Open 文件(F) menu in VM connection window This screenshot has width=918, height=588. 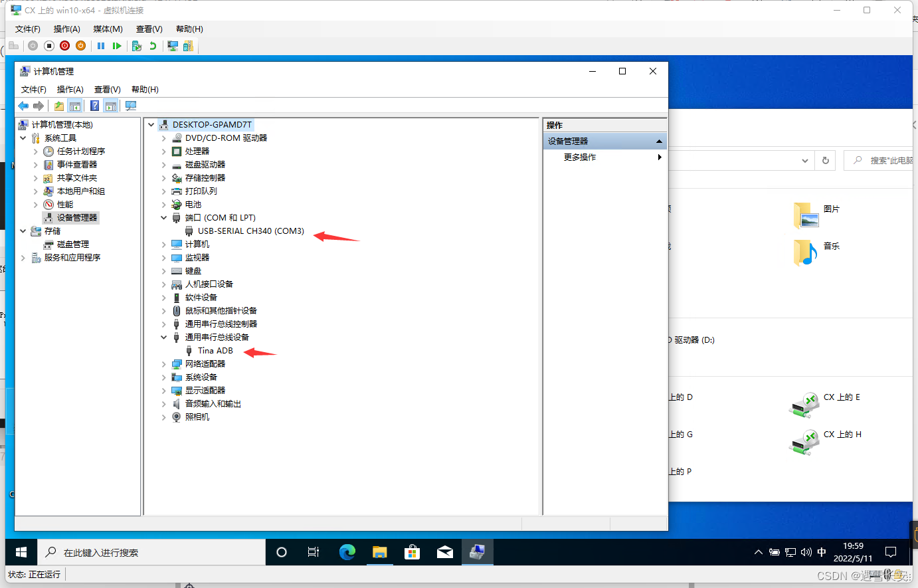[28, 29]
